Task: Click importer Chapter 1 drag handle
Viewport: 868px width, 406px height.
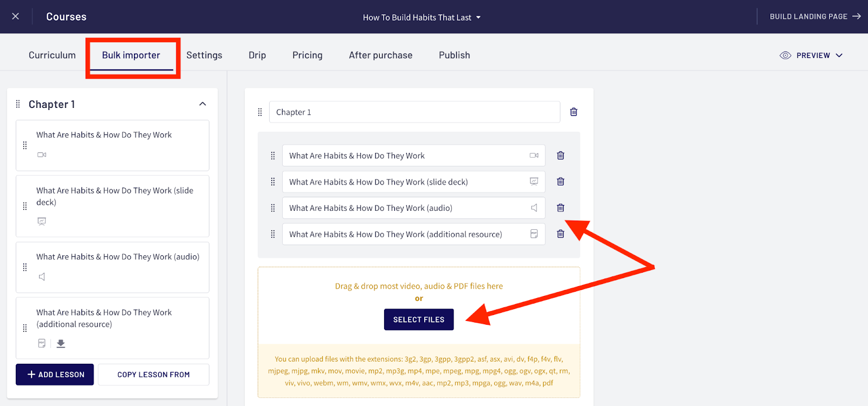Action: tap(260, 112)
